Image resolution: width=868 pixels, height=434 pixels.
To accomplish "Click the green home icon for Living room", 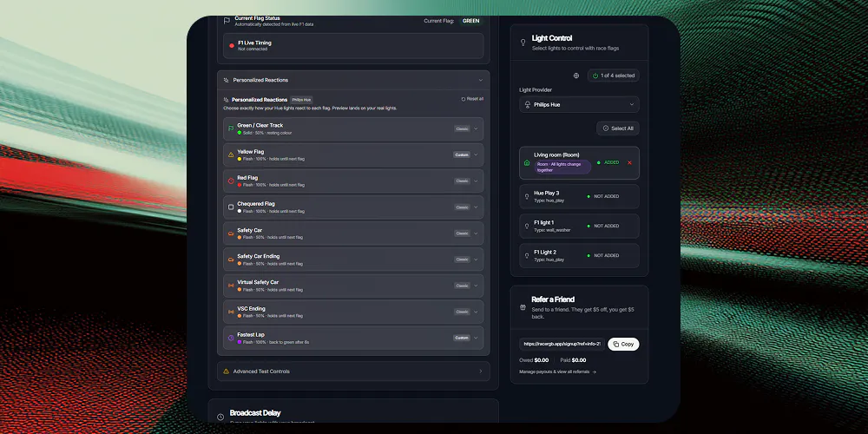I will [x=527, y=163].
